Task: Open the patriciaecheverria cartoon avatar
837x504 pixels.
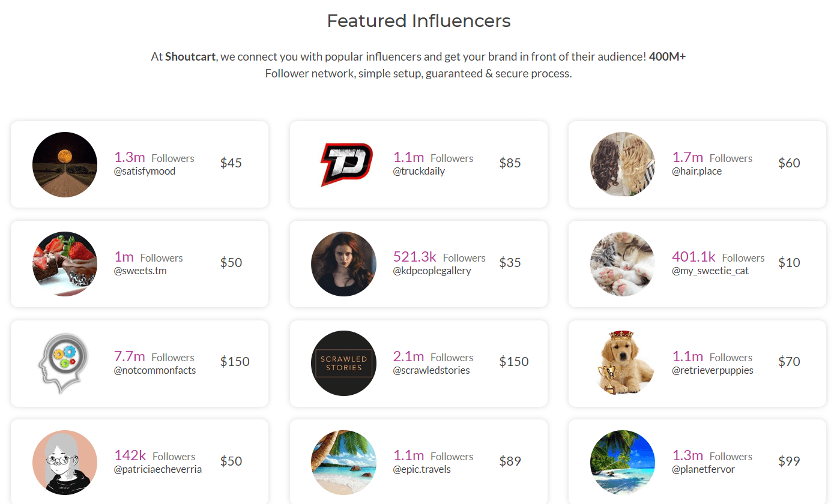Action: [x=65, y=463]
